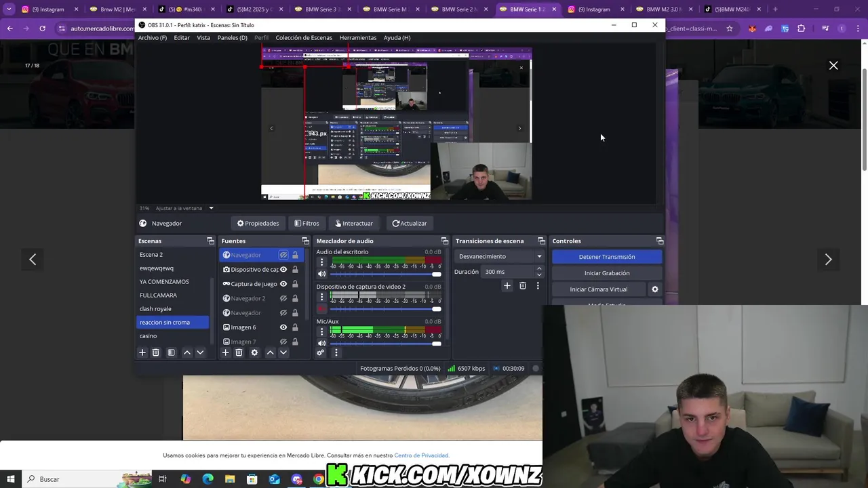Open transition properties three-dot menu
This screenshot has width=868, height=488.
point(538,286)
